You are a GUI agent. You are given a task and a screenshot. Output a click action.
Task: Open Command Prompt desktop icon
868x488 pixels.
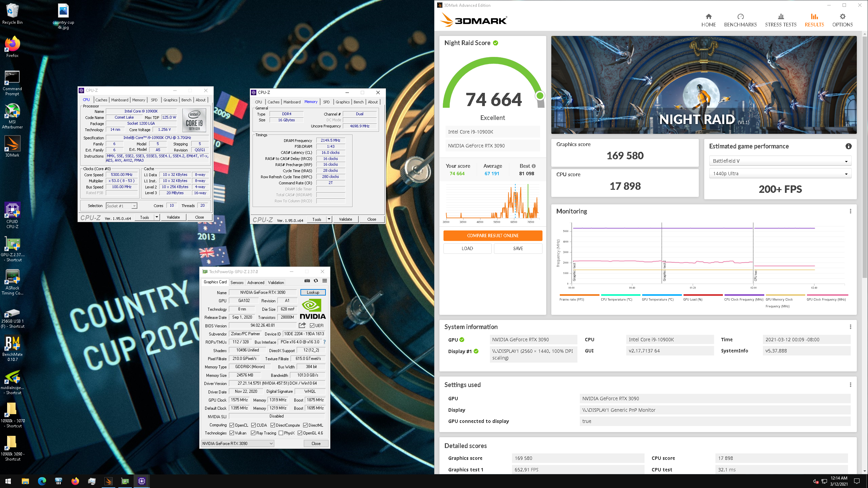point(13,83)
